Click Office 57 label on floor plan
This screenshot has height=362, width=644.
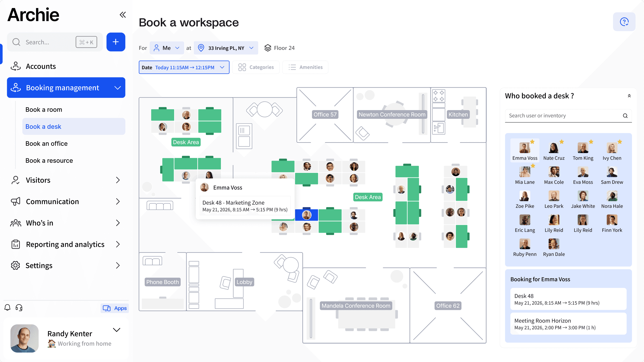coord(325,114)
